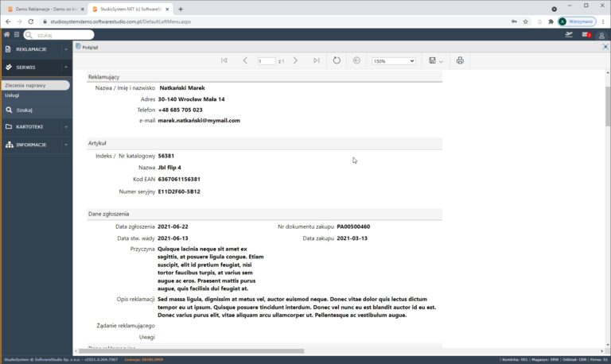Go to next report page
611x364 pixels.
(295, 60)
